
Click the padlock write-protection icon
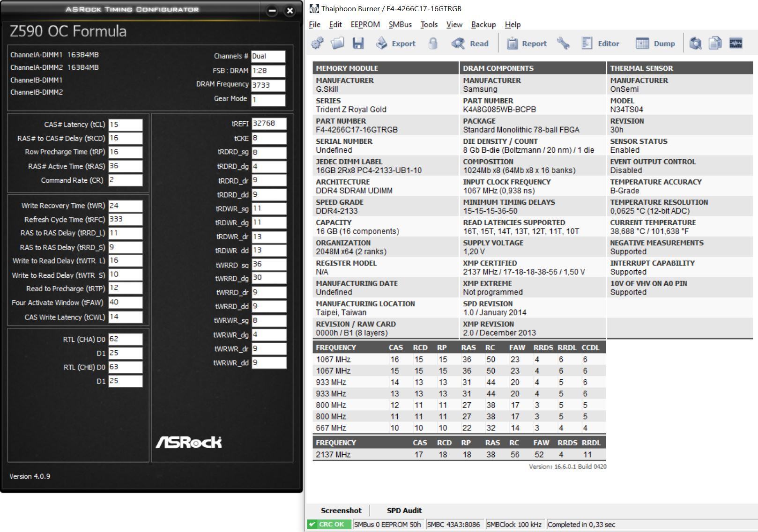(433, 44)
